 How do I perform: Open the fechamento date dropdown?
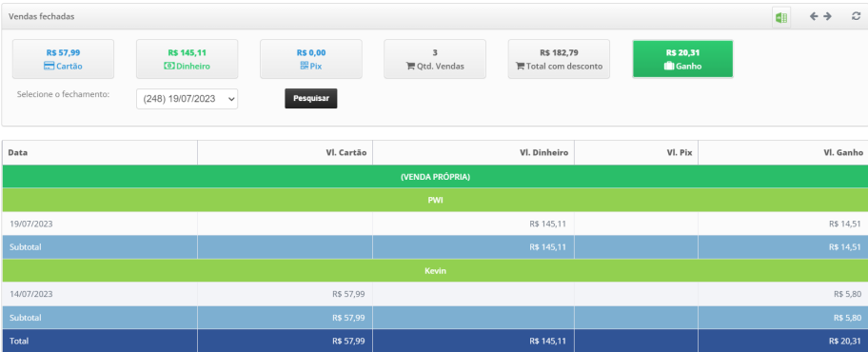(x=187, y=99)
